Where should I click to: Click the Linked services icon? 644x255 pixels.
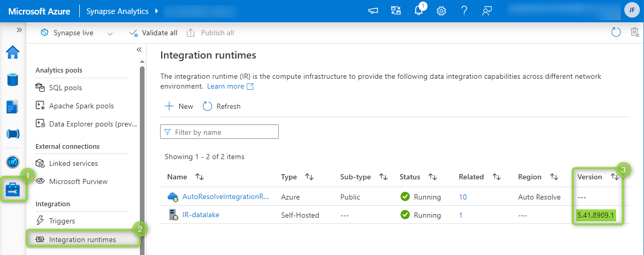pyautogui.click(x=40, y=163)
